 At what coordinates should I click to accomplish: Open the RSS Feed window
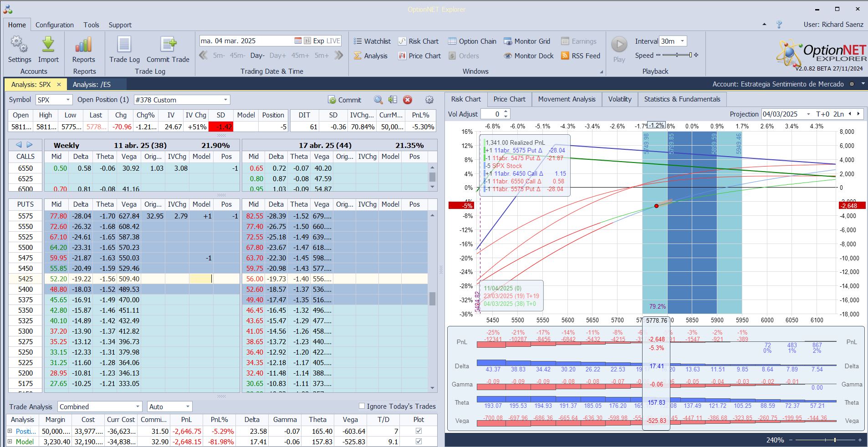tap(581, 56)
